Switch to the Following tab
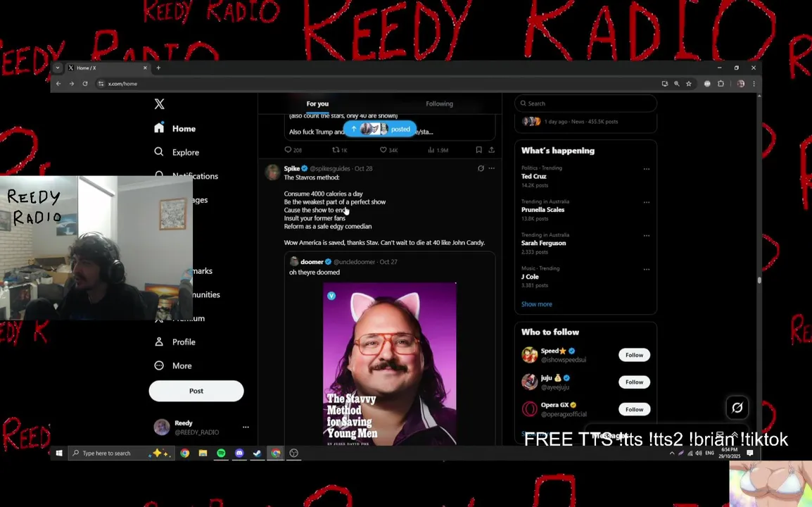 (x=439, y=104)
